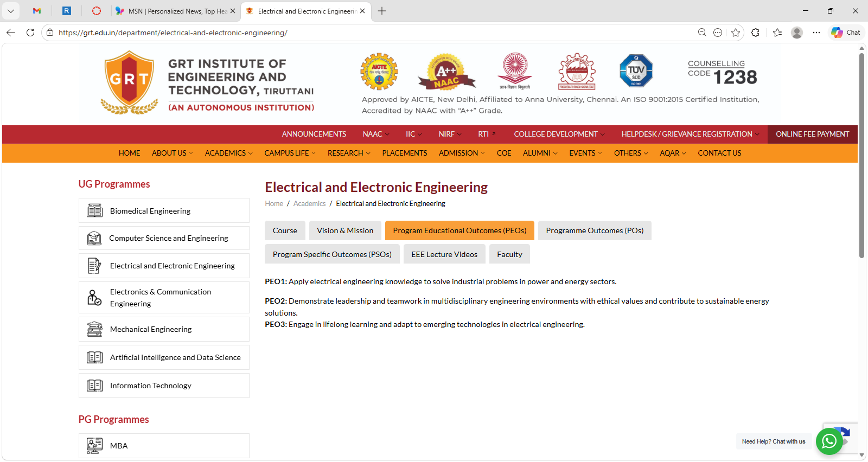Click the zoom magnifier in address bar
The height and width of the screenshot is (462, 868).
coord(702,33)
